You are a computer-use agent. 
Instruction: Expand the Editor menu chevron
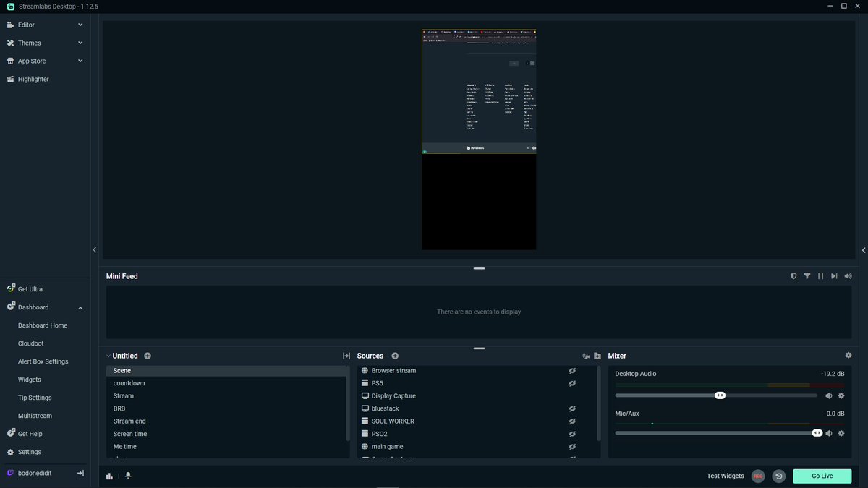pos(80,25)
